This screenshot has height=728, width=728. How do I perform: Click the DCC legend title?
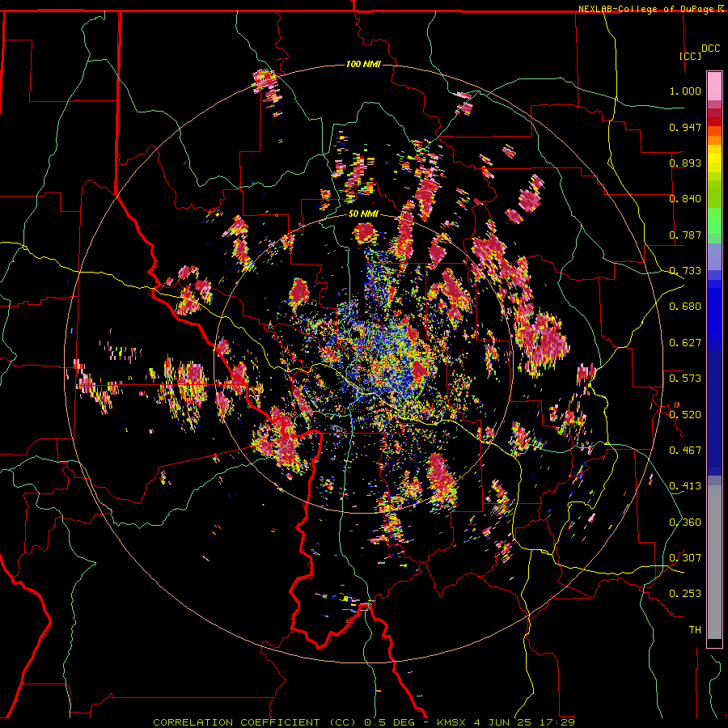(x=710, y=49)
